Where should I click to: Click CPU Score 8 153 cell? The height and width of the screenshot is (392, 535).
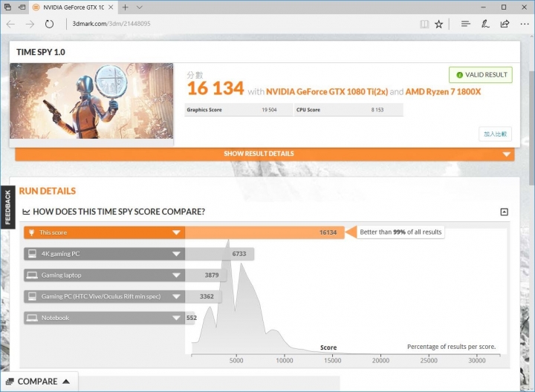tap(348, 110)
